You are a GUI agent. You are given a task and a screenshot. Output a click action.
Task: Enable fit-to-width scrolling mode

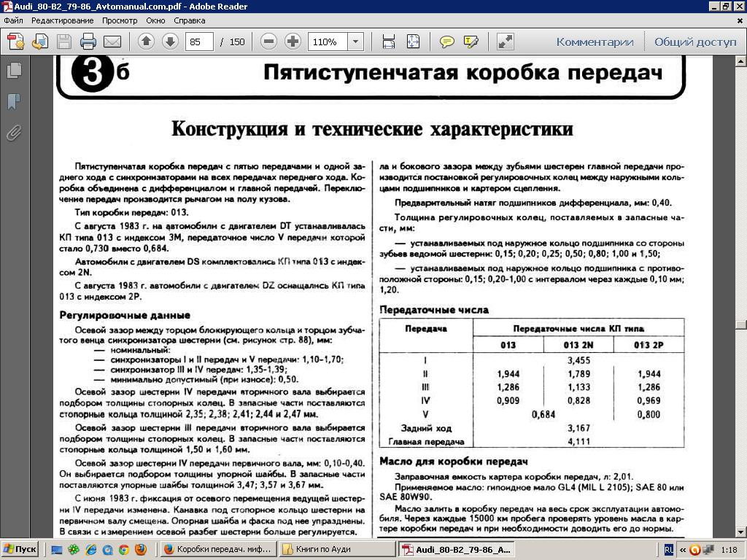point(389,42)
